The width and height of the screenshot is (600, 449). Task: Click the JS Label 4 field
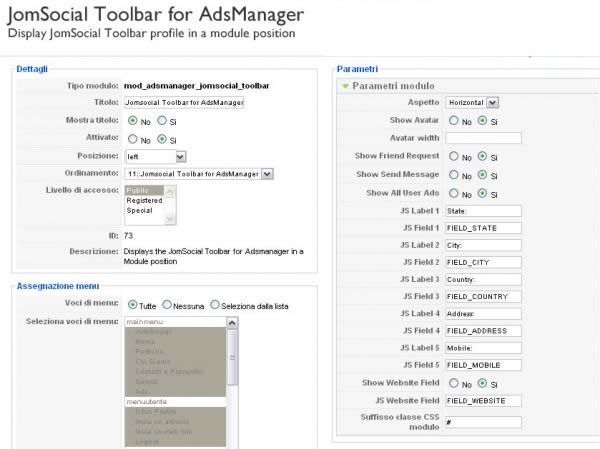pos(483,314)
